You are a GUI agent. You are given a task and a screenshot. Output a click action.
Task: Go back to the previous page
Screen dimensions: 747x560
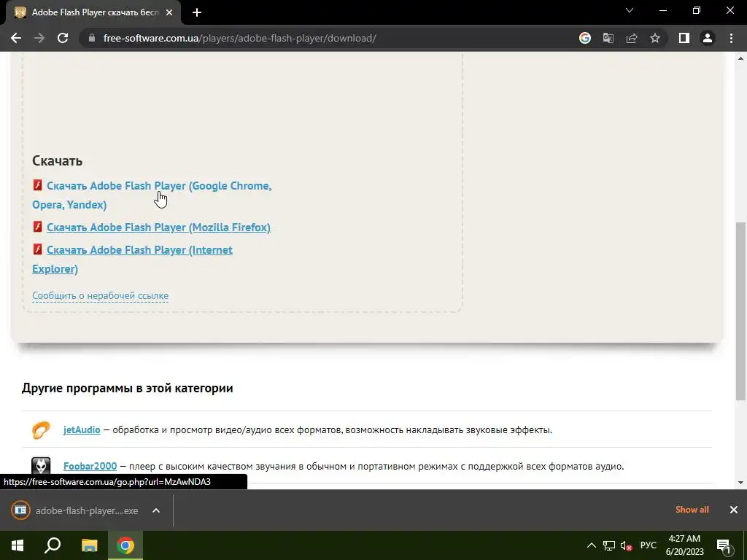pos(16,38)
